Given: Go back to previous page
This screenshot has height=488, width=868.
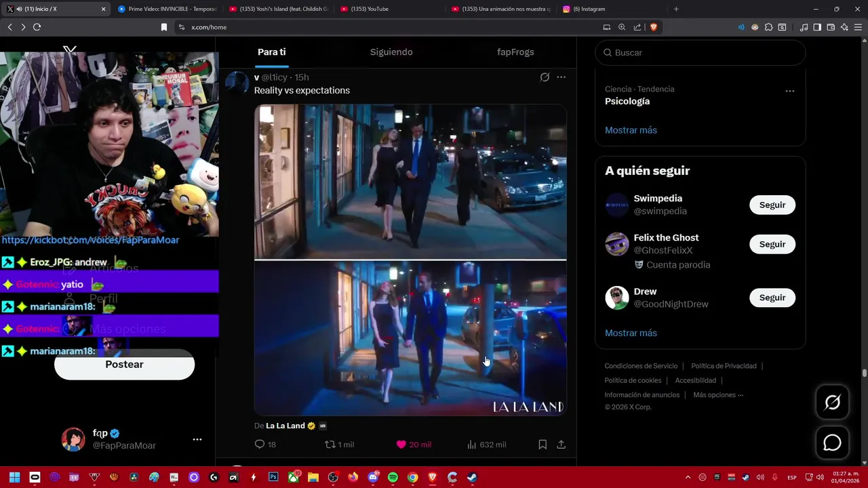Looking at the screenshot, I should pos(9,27).
